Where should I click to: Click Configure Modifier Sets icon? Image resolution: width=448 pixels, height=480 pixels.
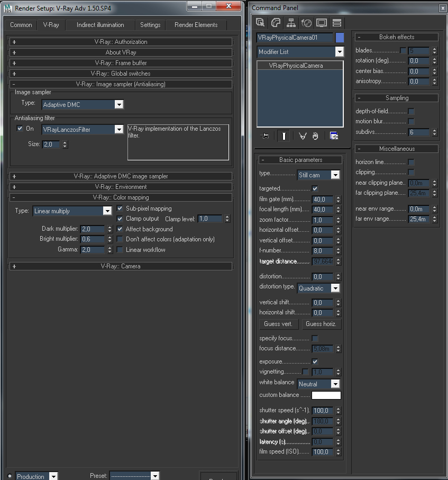click(334, 135)
